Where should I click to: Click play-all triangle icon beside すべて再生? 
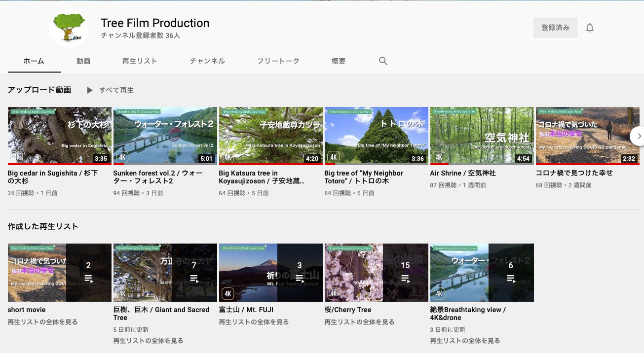pyautogui.click(x=89, y=90)
